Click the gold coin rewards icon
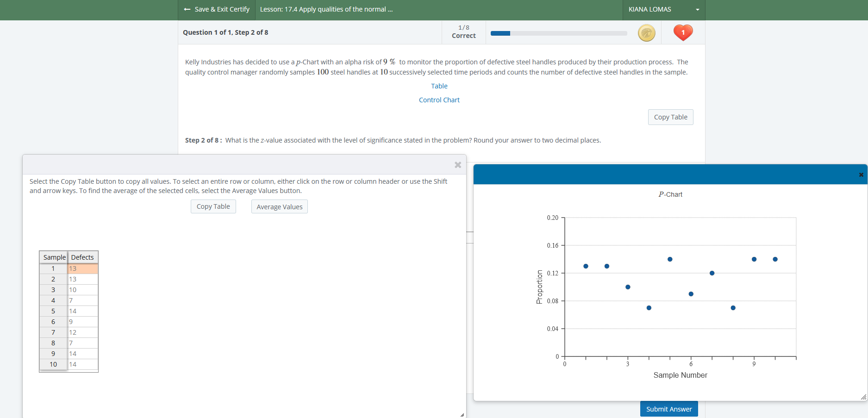 [646, 32]
